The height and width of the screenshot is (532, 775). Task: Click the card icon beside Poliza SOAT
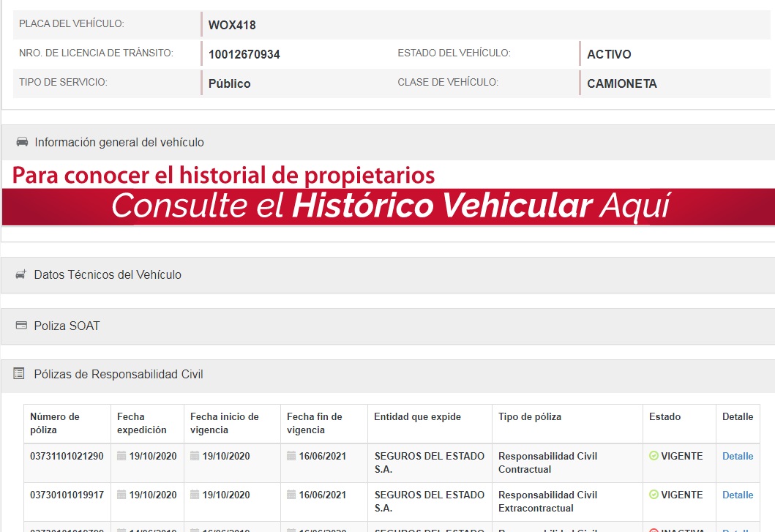21,326
